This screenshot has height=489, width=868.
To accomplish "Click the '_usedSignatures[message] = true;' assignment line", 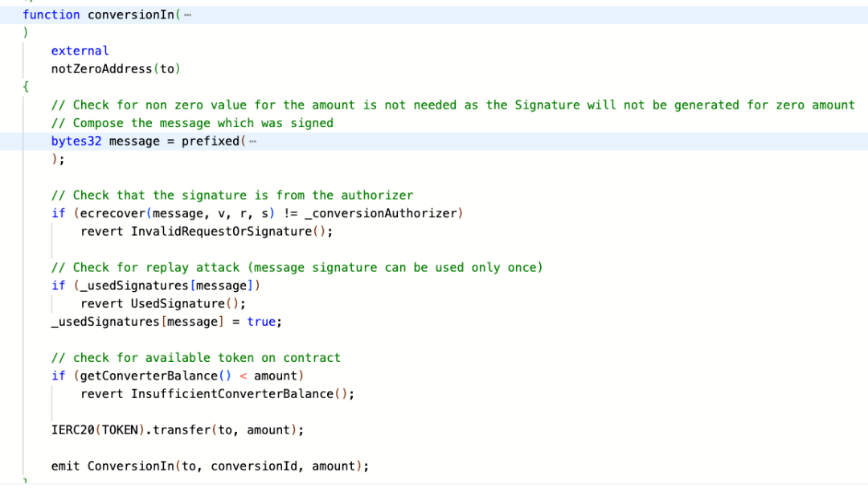I will pyautogui.click(x=166, y=322).
